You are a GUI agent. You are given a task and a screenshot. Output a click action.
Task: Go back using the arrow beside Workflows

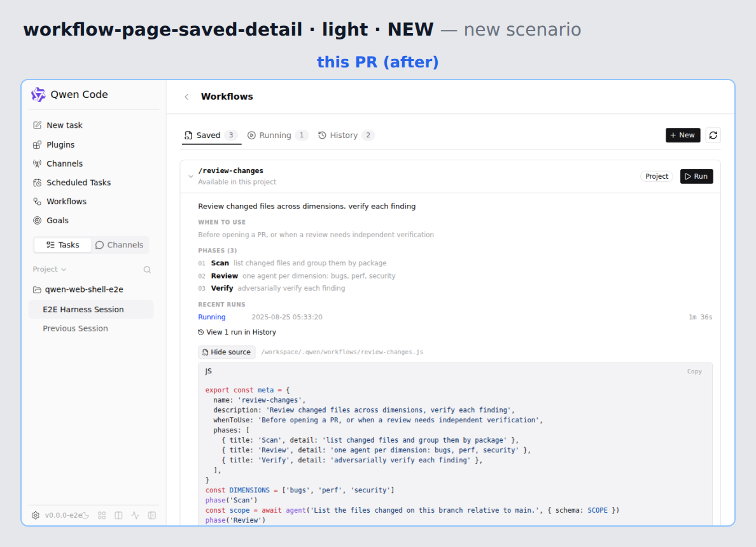coord(186,97)
